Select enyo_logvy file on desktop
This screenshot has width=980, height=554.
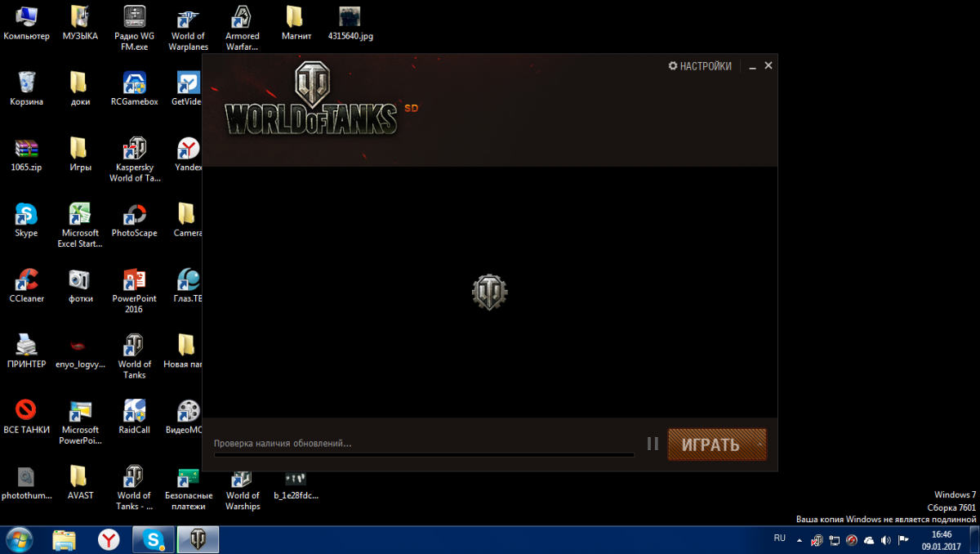80,351
